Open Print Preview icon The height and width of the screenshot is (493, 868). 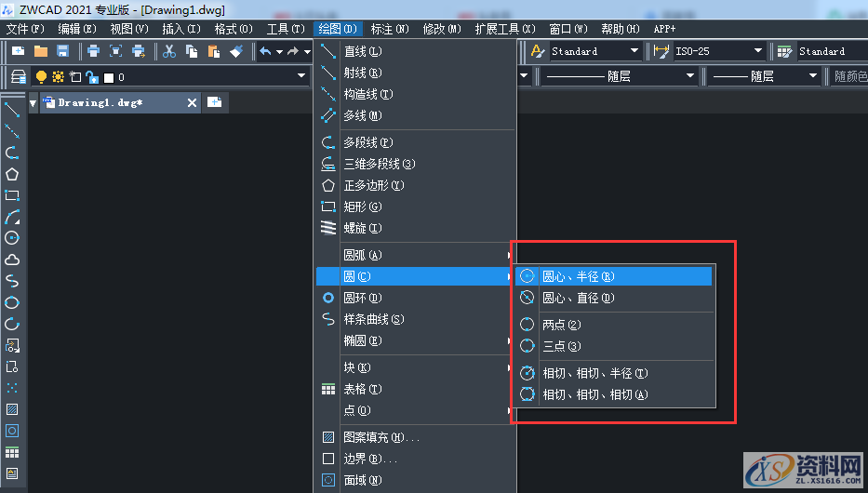tap(115, 51)
